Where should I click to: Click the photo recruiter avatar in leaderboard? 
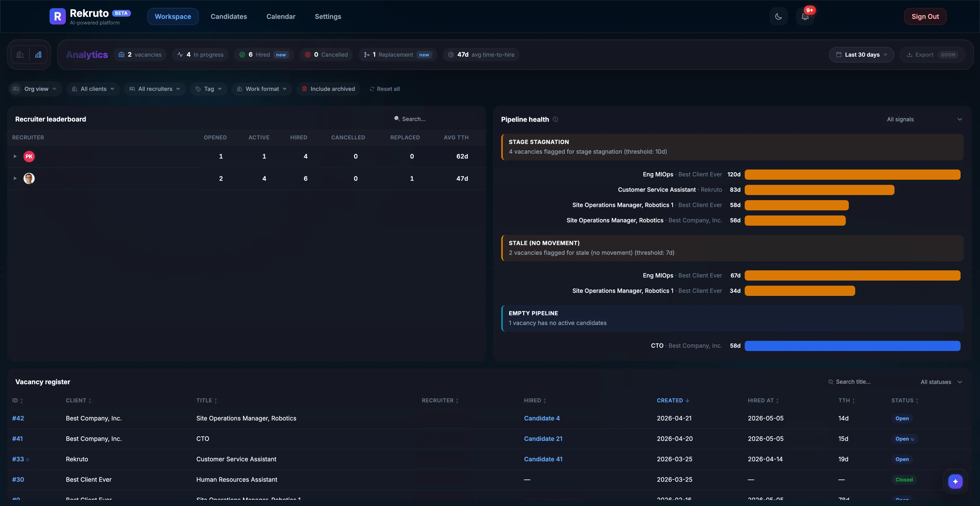tap(29, 178)
